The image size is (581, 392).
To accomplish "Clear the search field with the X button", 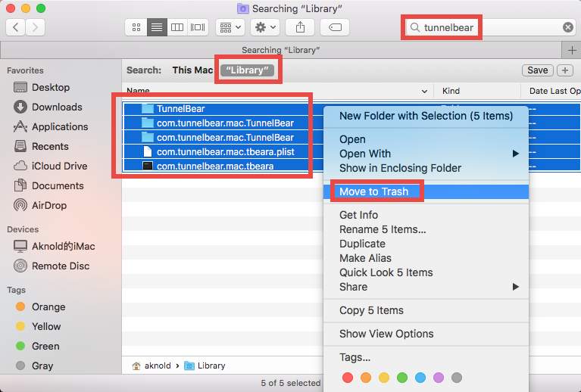I will pos(567,27).
